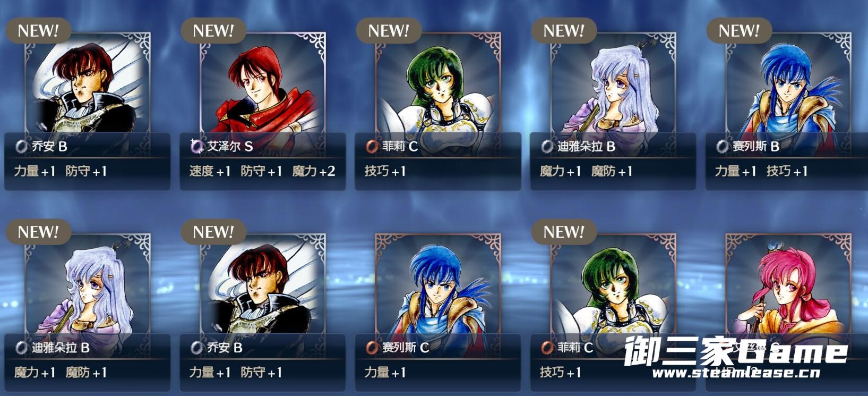
Task: Click the purple sparkling ring icon beside 艾泽尔
Action: click(197, 146)
